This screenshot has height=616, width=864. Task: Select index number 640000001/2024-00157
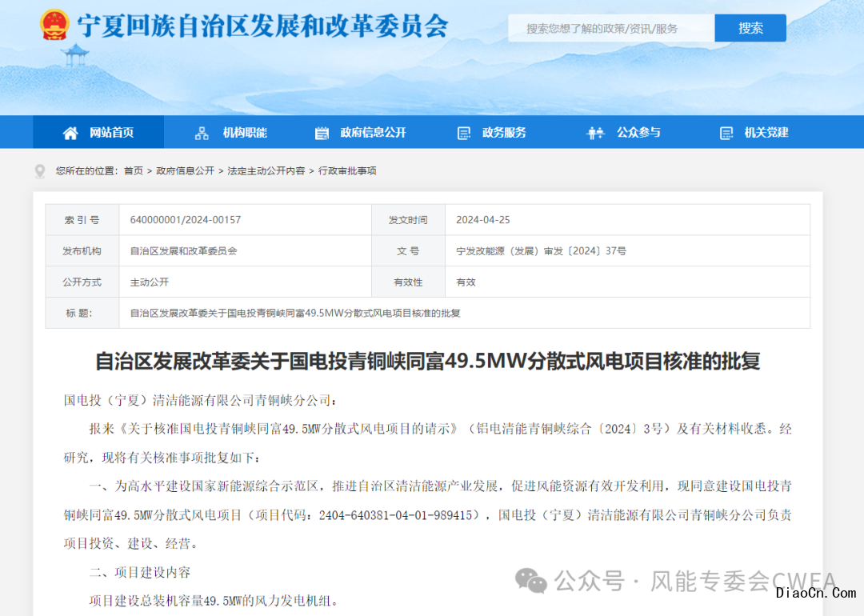point(185,220)
